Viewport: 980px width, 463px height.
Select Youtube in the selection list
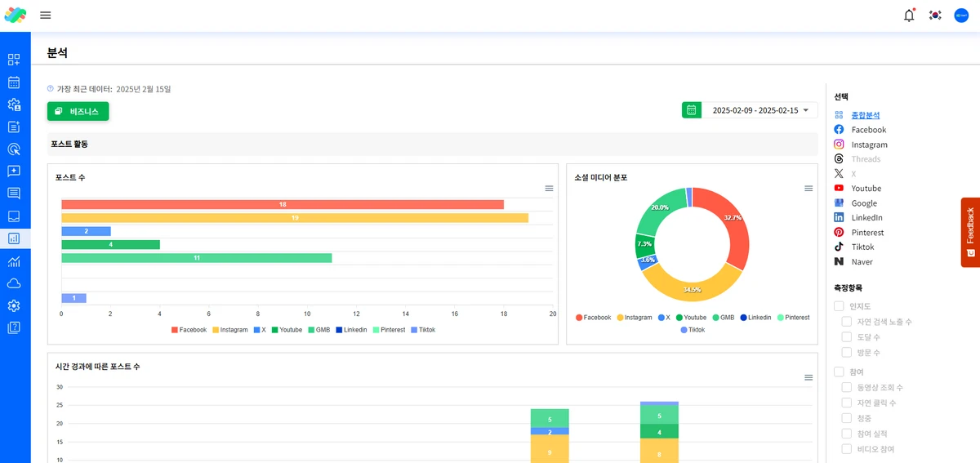866,189
